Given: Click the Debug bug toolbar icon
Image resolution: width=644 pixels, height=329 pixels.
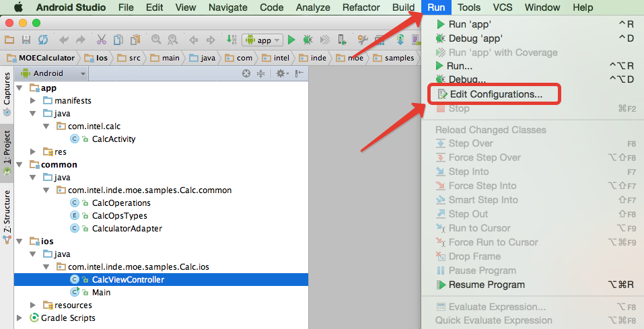Looking at the screenshot, I should click(308, 40).
